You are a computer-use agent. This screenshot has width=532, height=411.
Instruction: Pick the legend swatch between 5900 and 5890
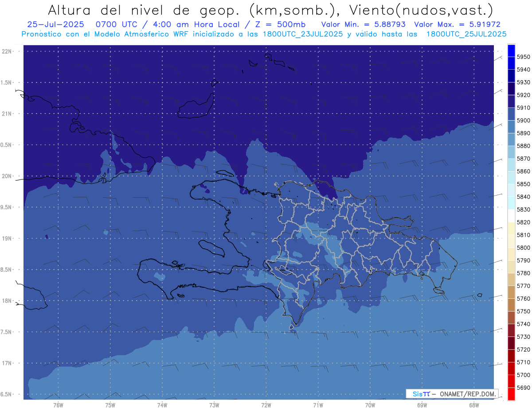tap(511, 127)
